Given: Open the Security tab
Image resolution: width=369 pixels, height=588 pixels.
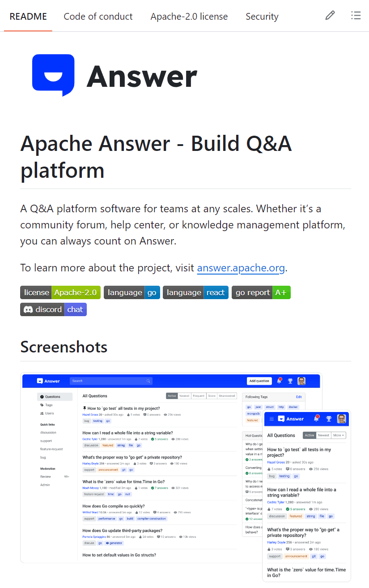Looking at the screenshot, I should pos(262,17).
